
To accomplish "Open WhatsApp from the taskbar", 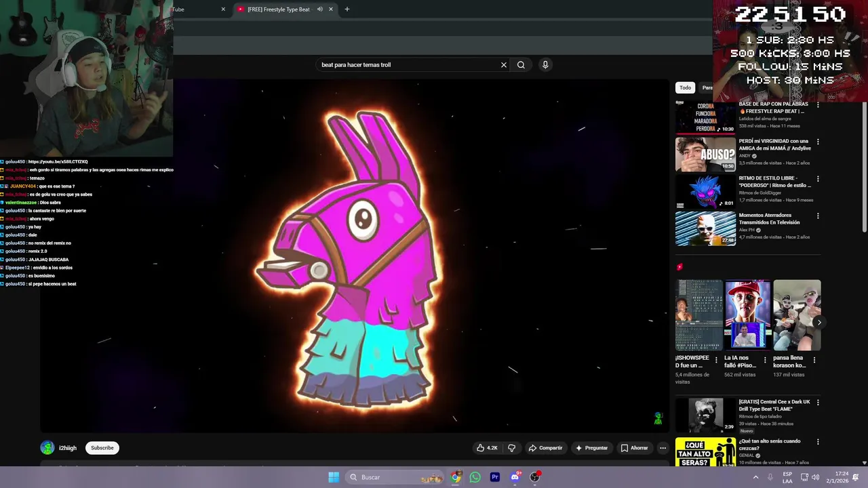I will (475, 477).
